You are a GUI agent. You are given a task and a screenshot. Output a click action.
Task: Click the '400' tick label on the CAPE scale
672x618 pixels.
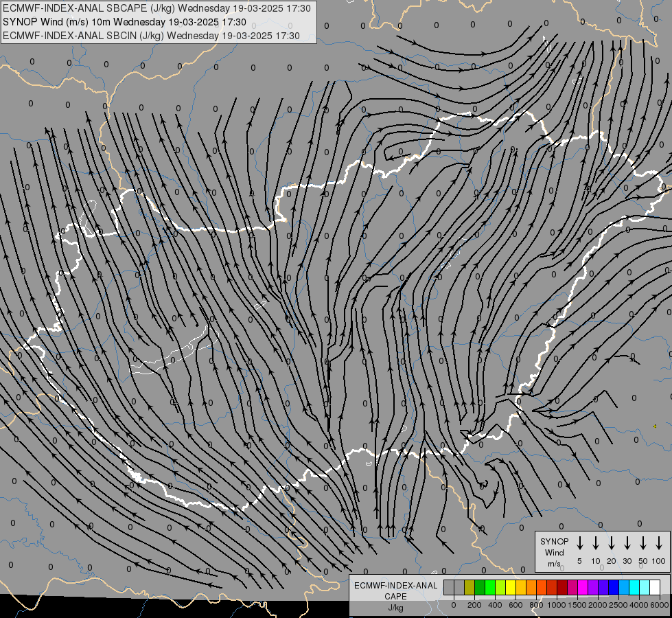tap(495, 605)
